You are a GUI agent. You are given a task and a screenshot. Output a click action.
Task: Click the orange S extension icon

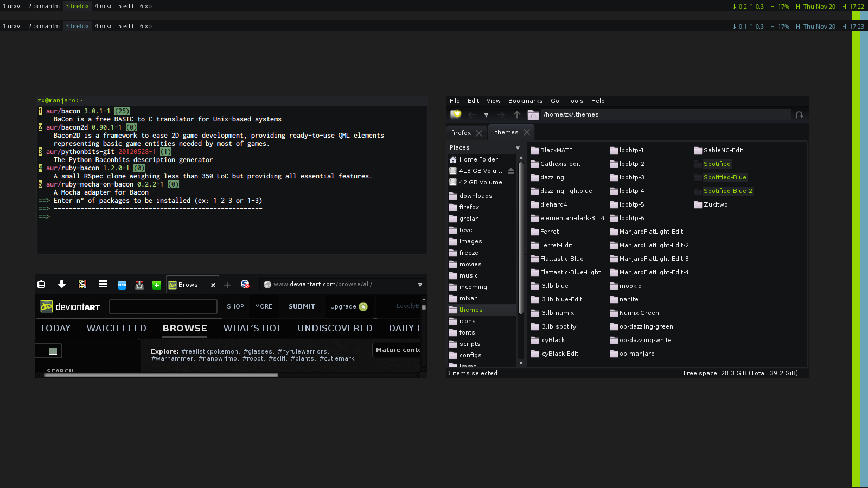click(x=82, y=285)
